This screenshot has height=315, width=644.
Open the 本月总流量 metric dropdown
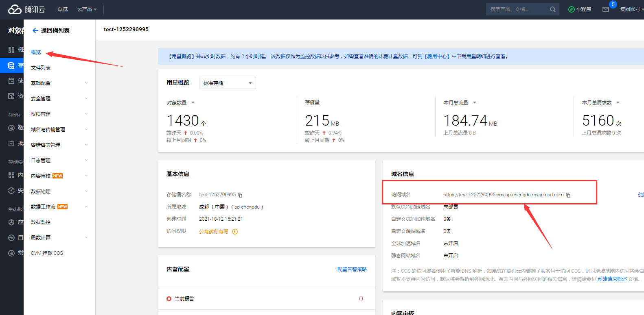pos(475,103)
